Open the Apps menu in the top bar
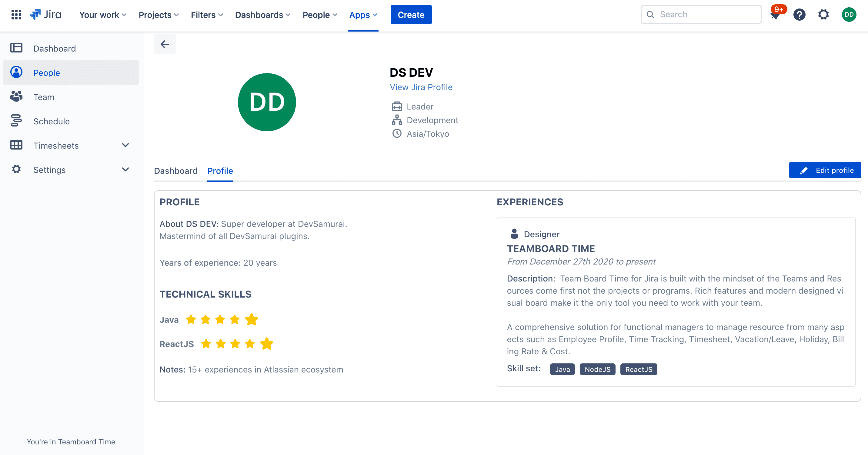868x455 pixels. pyautogui.click(x=363, y=15)
